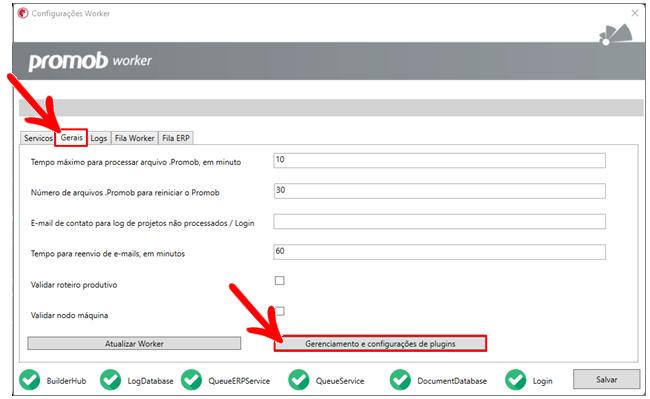Click the 'Tempo máximo para processar arquivo' label
This screenshot has height=399, width=650.
(x=136, y=162)
